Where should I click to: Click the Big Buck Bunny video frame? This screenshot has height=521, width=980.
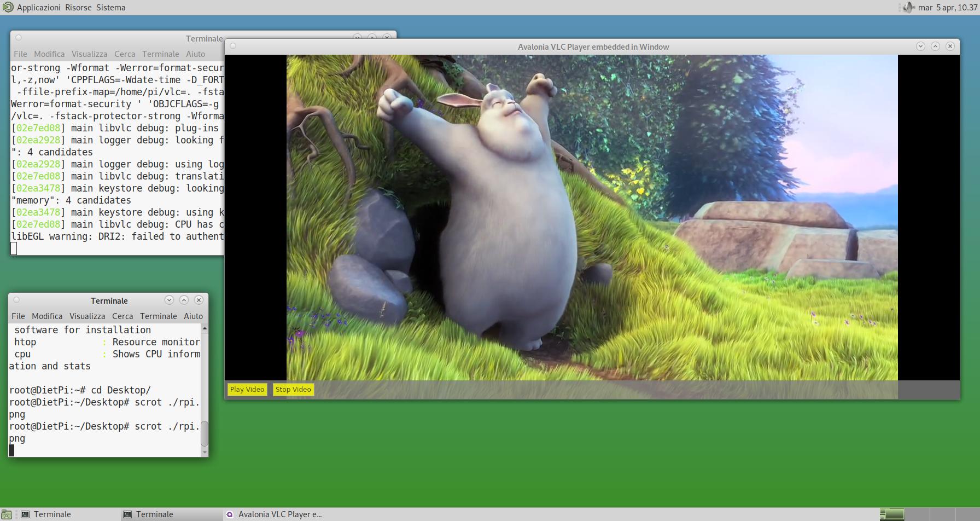[592, 217]
